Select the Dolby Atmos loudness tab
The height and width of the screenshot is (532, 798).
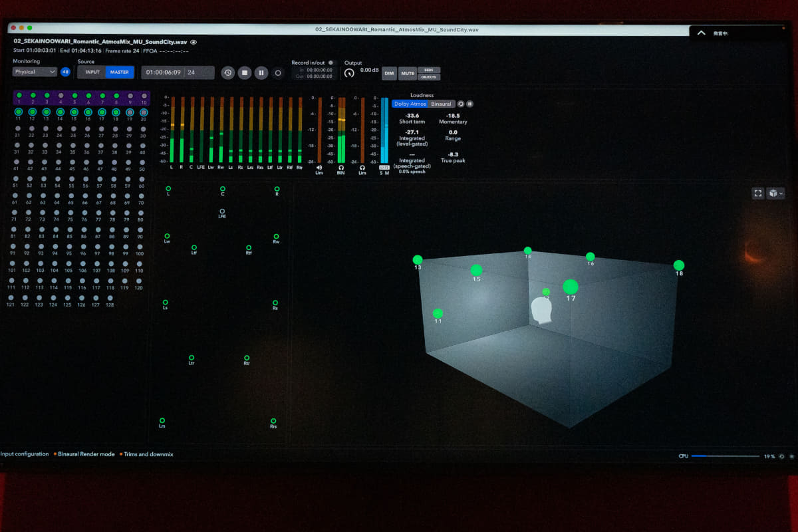tap(410, 104)
